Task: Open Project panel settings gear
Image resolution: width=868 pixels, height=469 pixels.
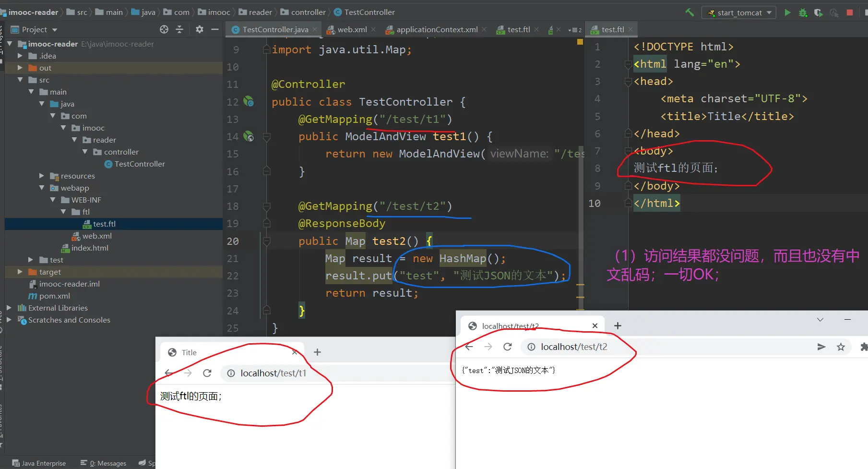Action: click(200, 29)
